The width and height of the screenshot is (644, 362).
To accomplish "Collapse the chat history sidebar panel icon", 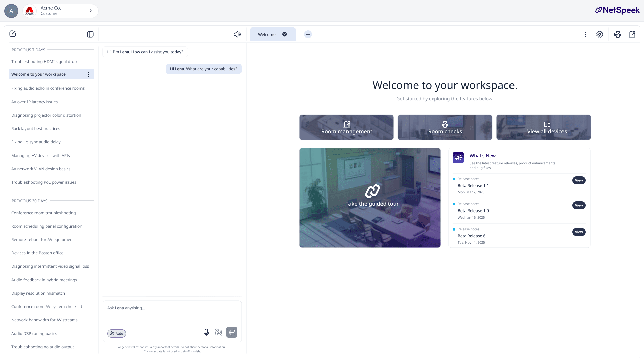I will [x=90, y=34].
